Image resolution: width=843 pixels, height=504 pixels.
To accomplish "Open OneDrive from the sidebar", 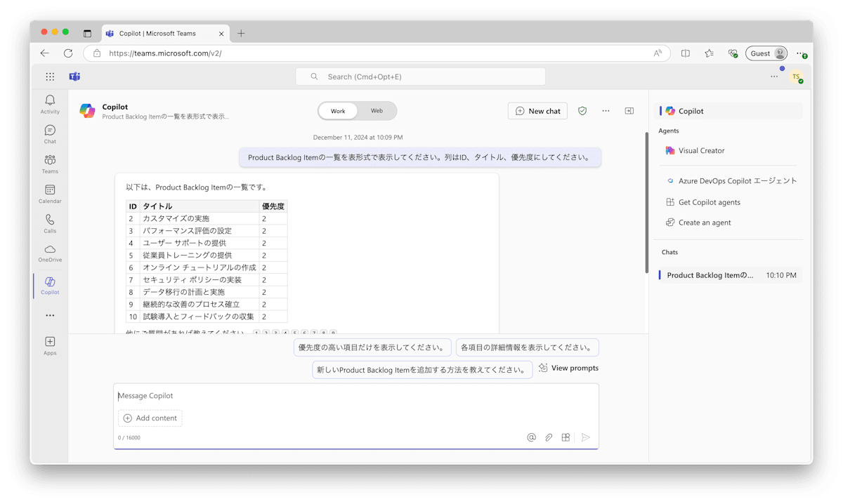I will pyautogui.click(x=50, y=253).
